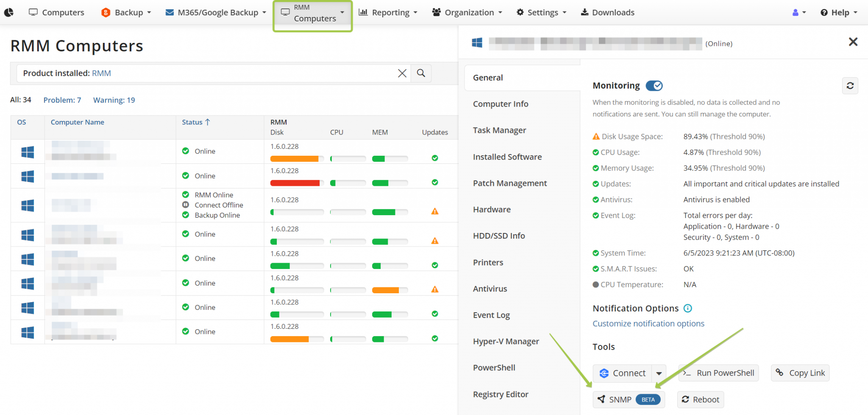The height and width of the screenshot is (415, 868).
Task: Click the Notification Options info icon
Action: coord(688,308)
